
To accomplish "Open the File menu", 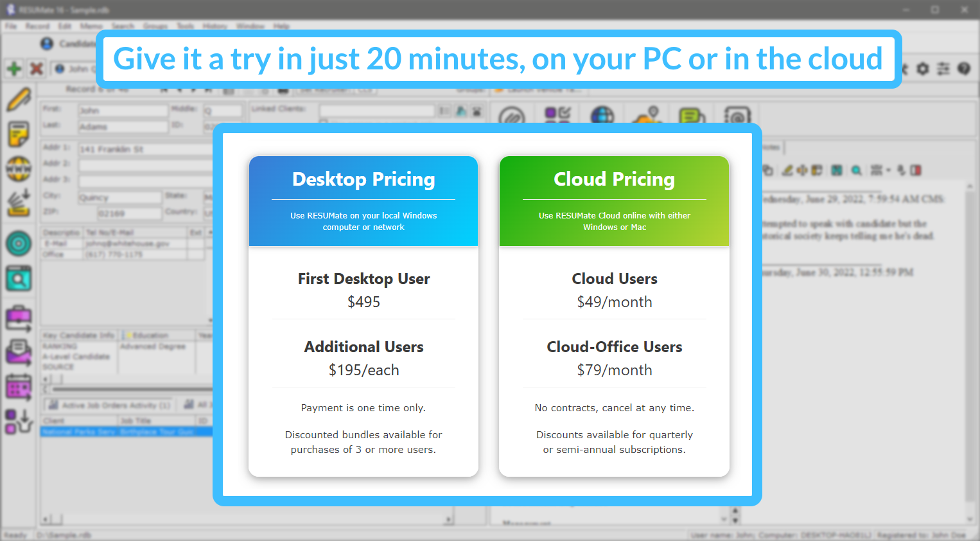I will pyautogui.click(x=11, y=26).
